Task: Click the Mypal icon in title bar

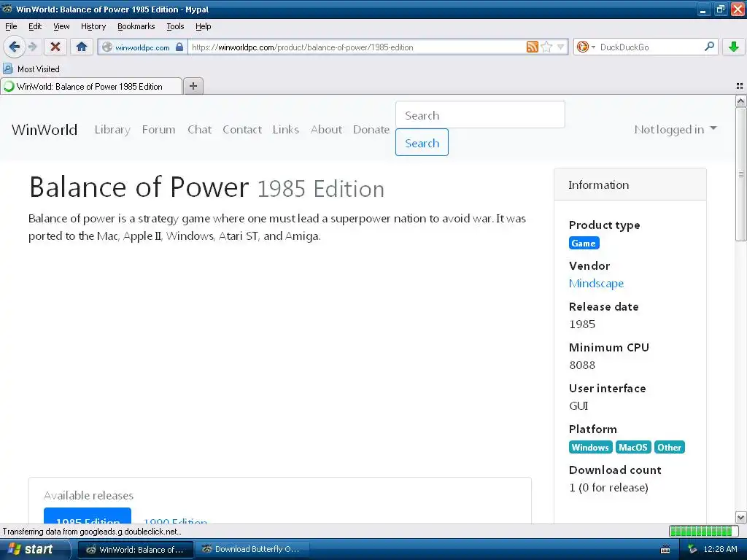Action: (x=7, y=9)
